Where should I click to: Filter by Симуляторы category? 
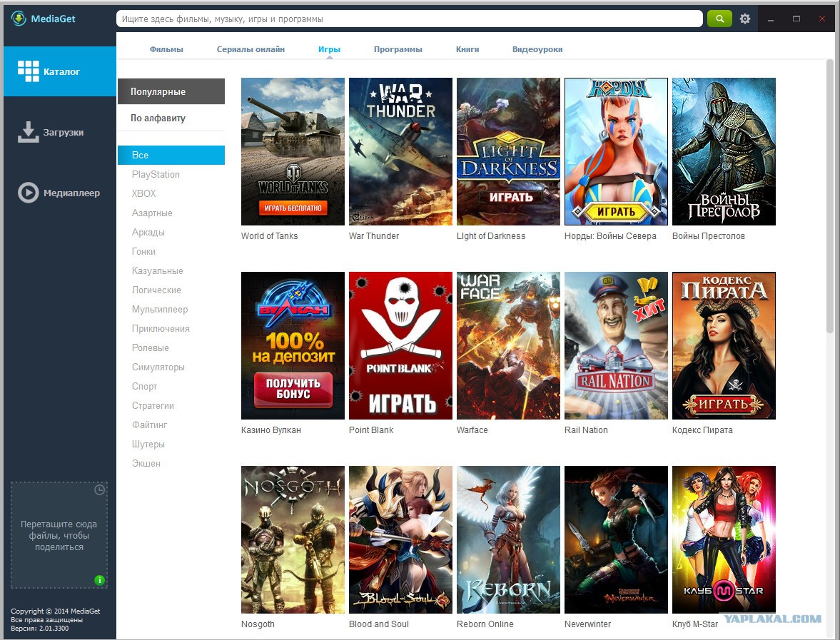tap(158, 367)
